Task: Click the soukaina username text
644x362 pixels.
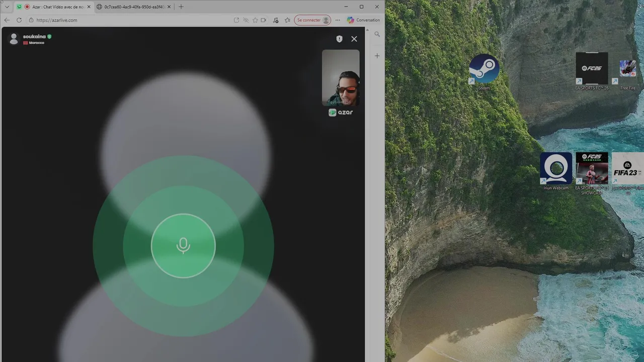Action: click(34, 36)
